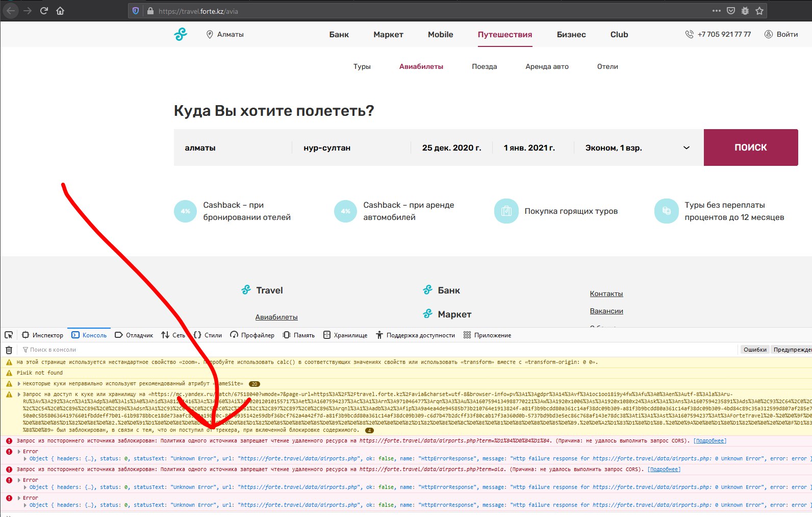Open the Консоль devtools panel
The image size is (812, 517).
click(x=89, y=335)
